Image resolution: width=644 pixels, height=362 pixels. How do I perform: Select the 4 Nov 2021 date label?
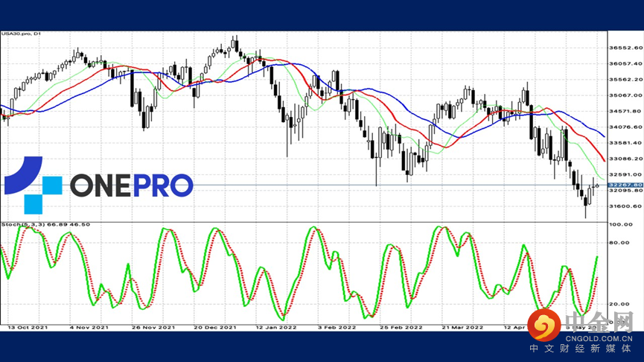[x=89, y=328]
